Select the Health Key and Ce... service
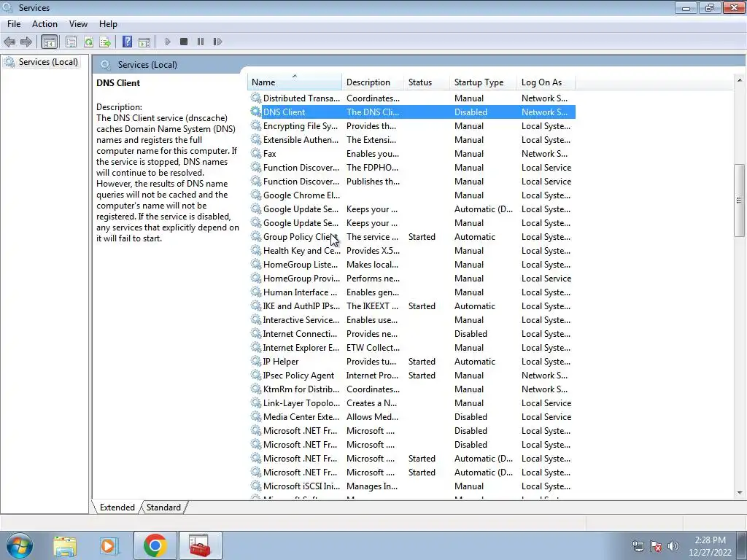 412,251
